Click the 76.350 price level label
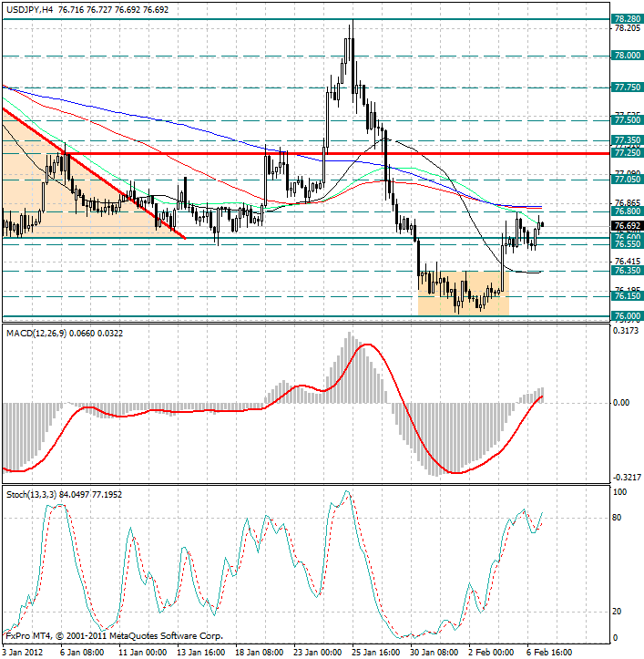644x659 pixels. pos(628,271)
